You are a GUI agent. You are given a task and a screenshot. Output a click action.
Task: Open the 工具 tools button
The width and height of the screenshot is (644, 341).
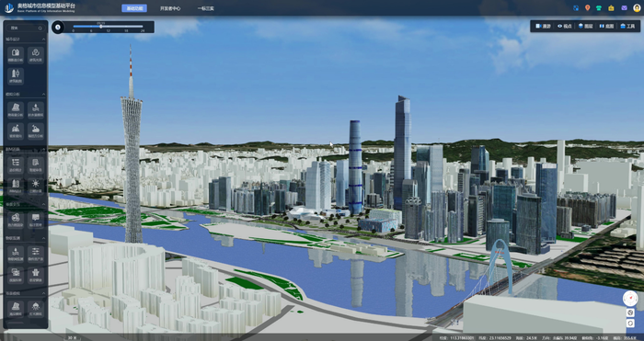[628, 27]
